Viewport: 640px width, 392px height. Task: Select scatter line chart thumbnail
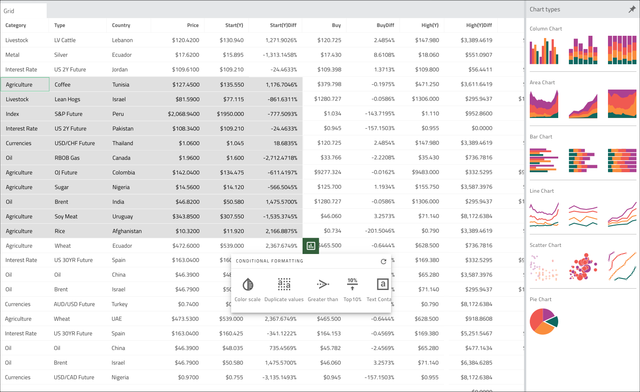click(x=622, y=266)
